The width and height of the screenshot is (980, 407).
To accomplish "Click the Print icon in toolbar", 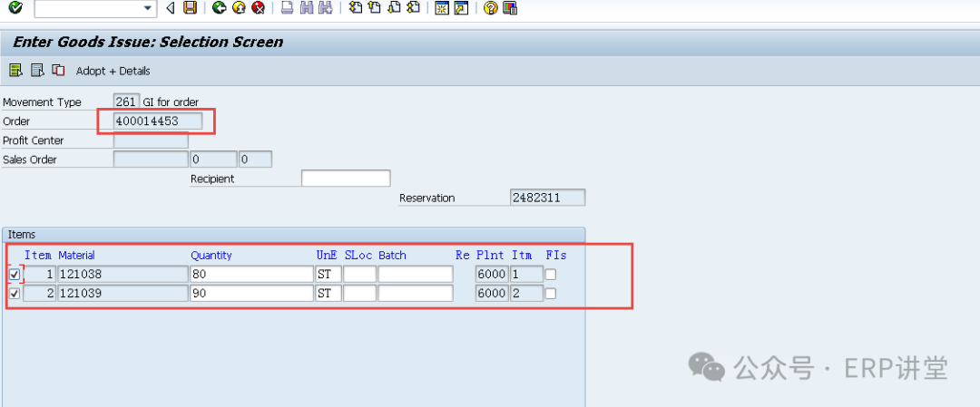I will (287, 8).
